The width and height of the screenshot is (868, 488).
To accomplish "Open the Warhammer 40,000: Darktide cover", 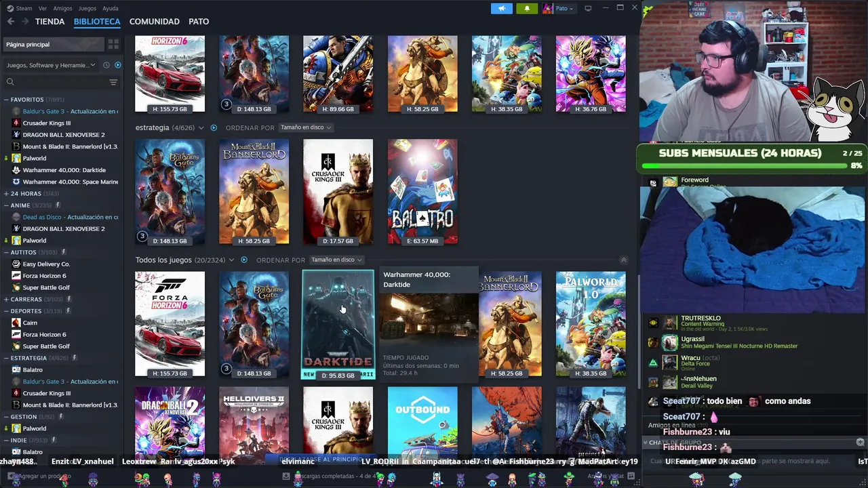I will [x=338, y=325].
